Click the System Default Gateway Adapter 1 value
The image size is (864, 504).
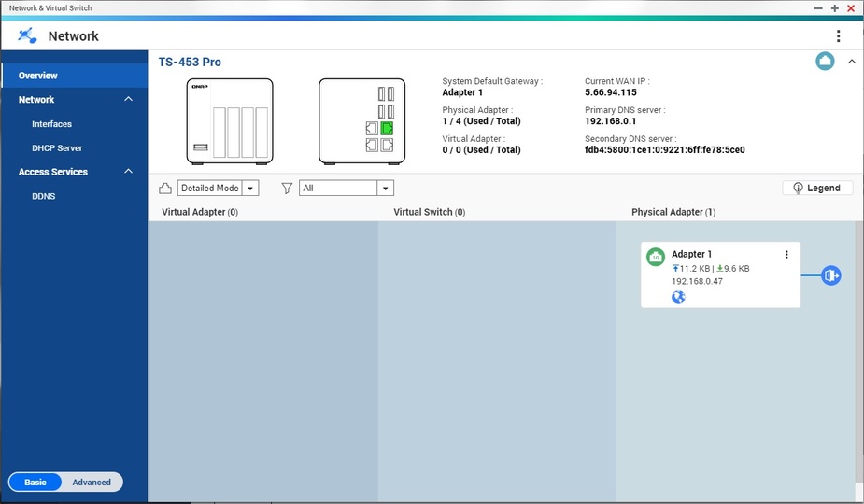coord(462,92)
